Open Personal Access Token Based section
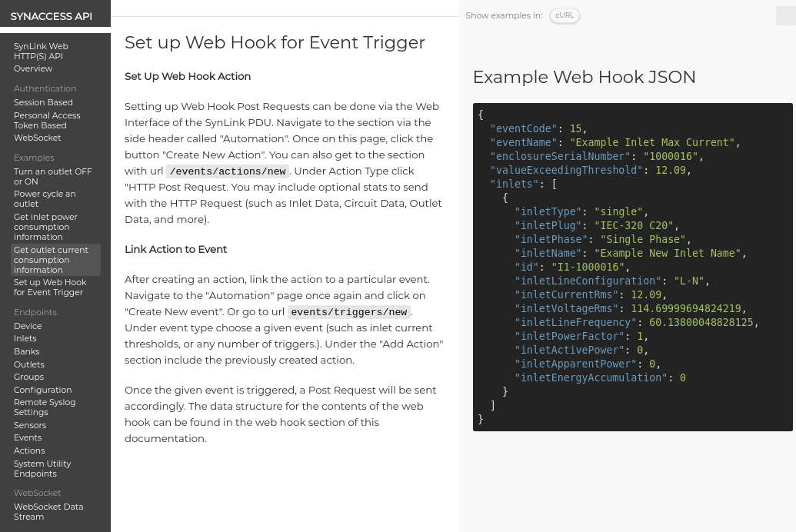 coord(46,120)
